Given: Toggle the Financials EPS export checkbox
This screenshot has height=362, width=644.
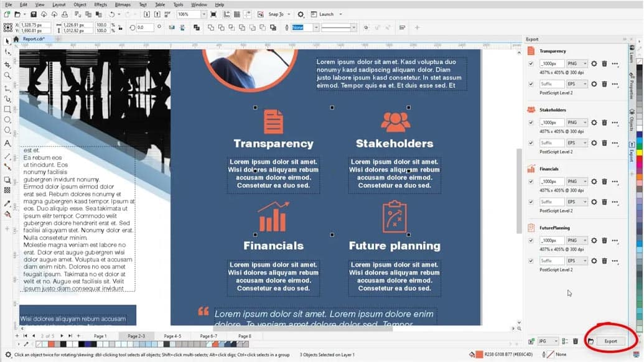Looking at the screenshot, I should (x=531, y=202).
